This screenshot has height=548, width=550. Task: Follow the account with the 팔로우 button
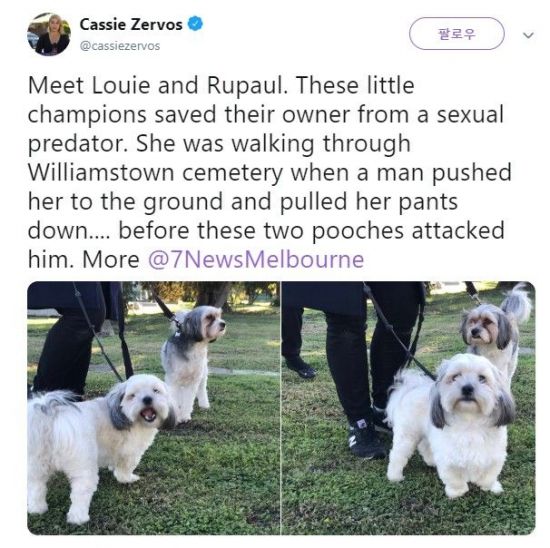[x=457, y=34]
